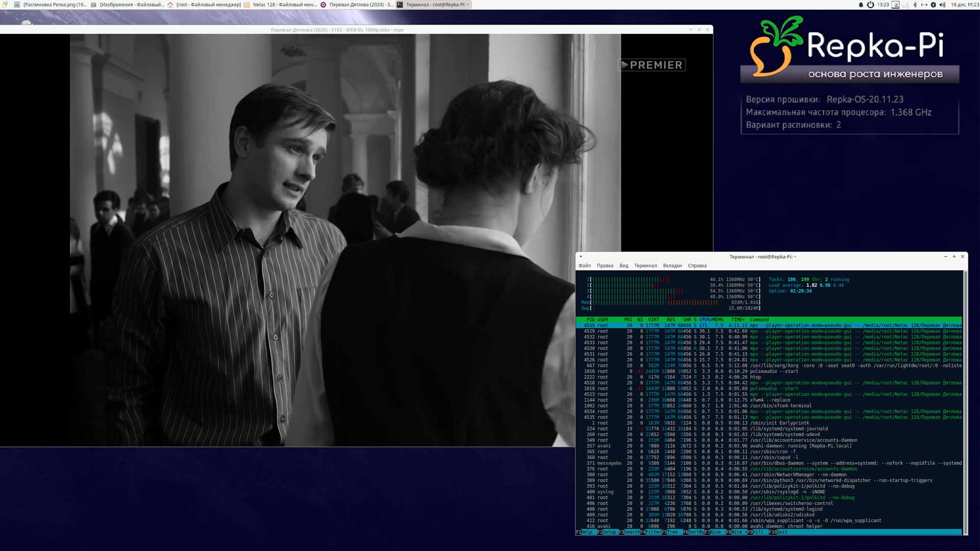The width and height of the screenshot is (980, 551).
Task: Open the network connection tray icon
Action: (924, 5)
